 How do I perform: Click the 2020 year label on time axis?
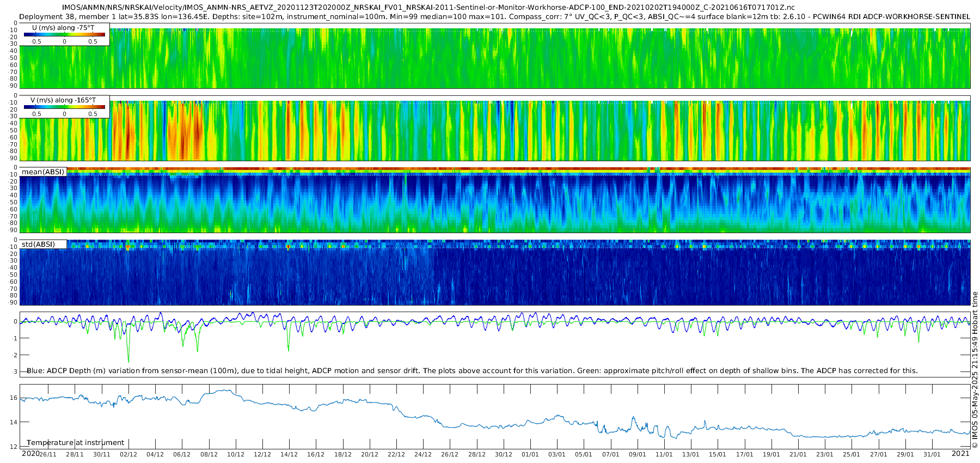[30, 454]
